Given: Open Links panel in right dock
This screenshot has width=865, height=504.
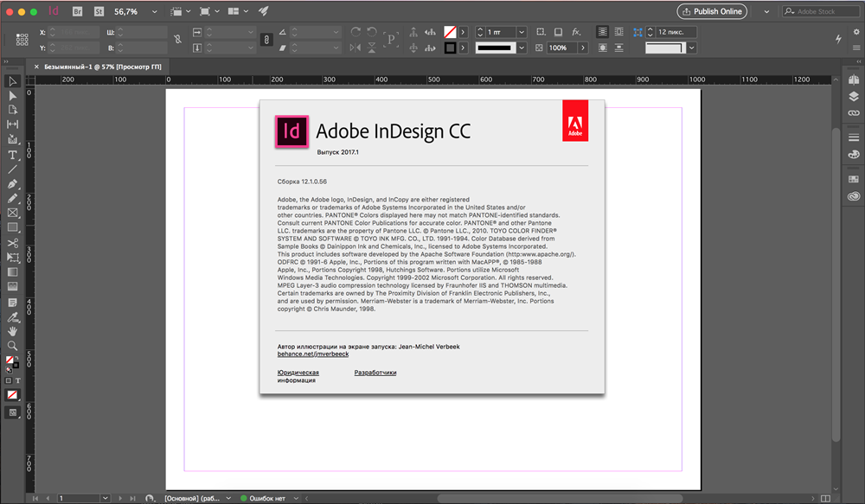Looking at the screenshot, I should click(x=854, y=113).
